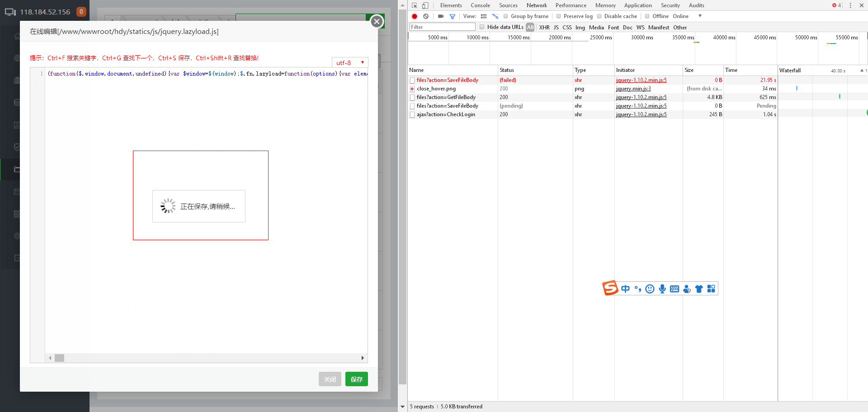The height and width of the screenshot is (412, 868).
Task: Click the DevTools inspect element icon
Action: coord(414,5)
